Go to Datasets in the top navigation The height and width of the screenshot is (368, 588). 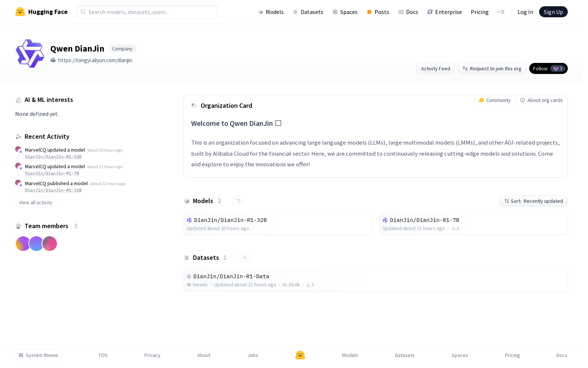[308, 12]
